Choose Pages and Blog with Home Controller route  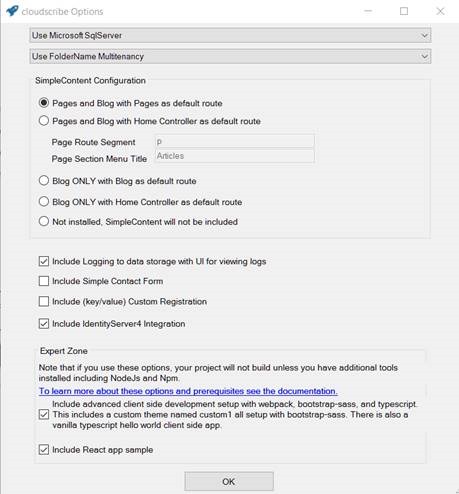point(44,121)
